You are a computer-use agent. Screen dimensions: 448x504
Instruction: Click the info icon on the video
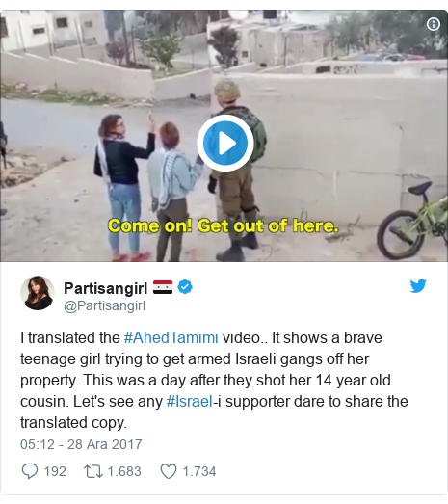[434, 24]
